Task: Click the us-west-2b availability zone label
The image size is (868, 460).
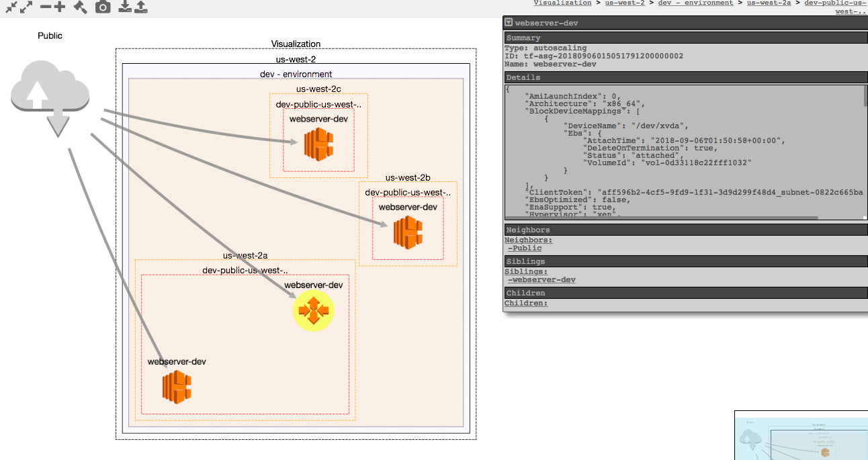Action: click(408, 177)
